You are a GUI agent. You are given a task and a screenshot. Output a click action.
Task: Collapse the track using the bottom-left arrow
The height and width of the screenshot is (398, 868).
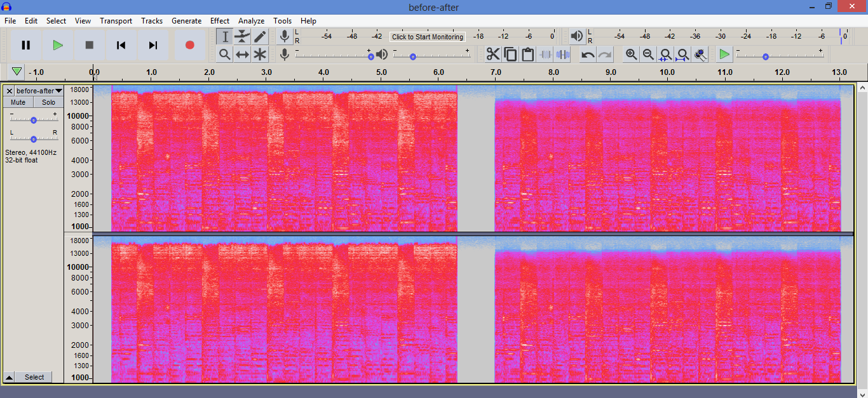(10, 377)
